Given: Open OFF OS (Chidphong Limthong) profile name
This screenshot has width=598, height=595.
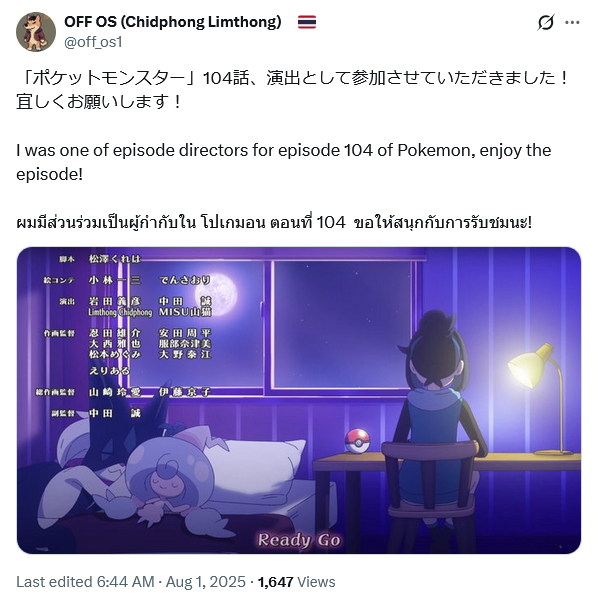Looking at the screenshot, I should tap(173, 22).
